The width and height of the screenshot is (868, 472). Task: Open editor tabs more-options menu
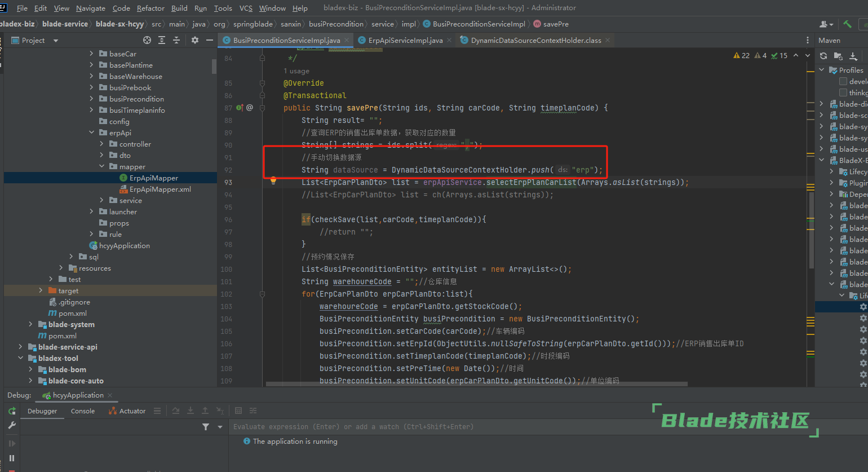tap(808, 40)
